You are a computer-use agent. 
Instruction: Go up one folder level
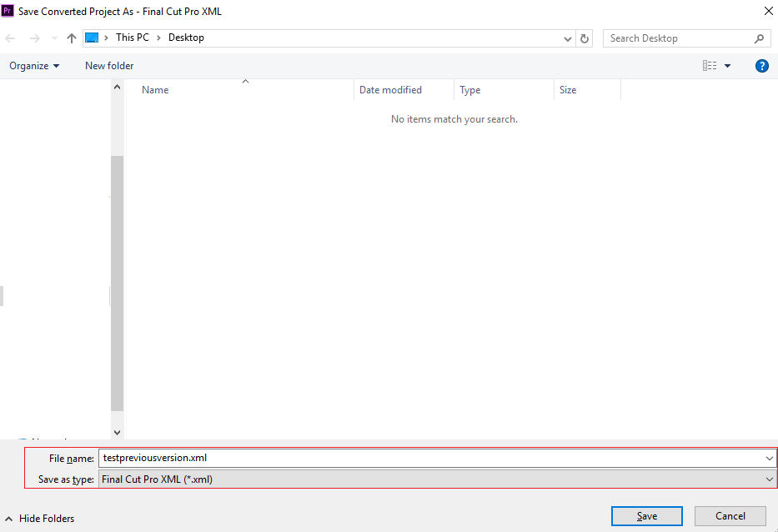pyautogui.click(x=71, y=38)
